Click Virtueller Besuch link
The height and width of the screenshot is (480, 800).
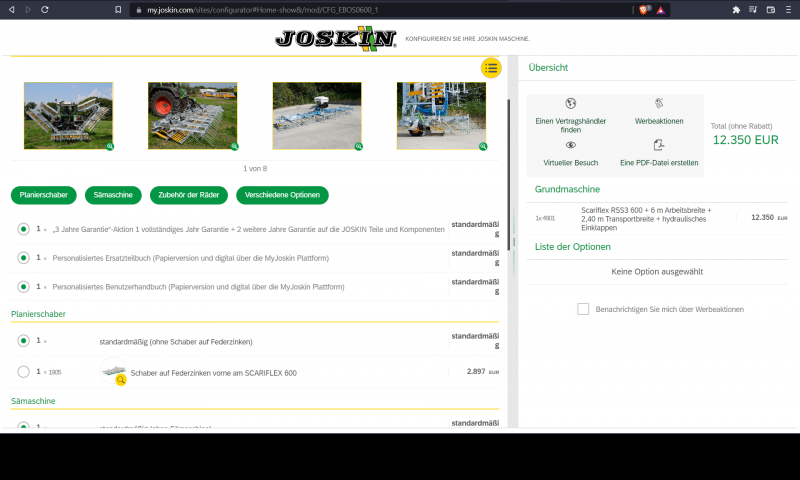coord(570,163)
